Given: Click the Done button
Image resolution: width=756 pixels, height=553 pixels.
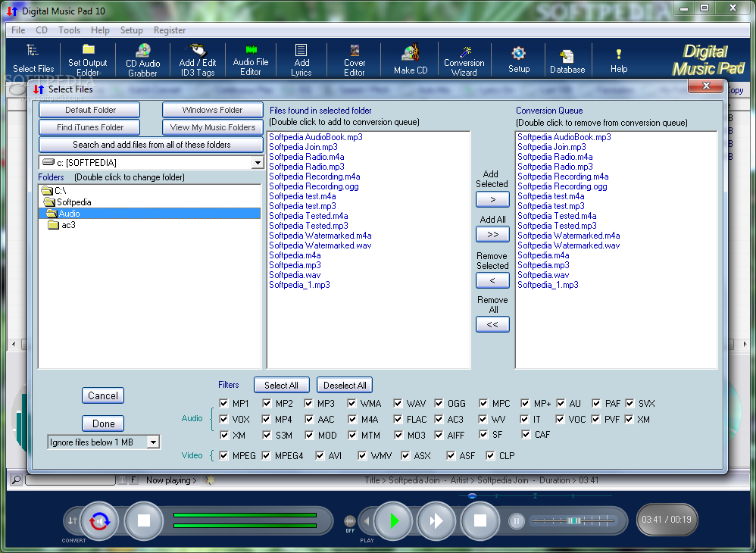Looking at the screenshot, I should coord(103,423).
